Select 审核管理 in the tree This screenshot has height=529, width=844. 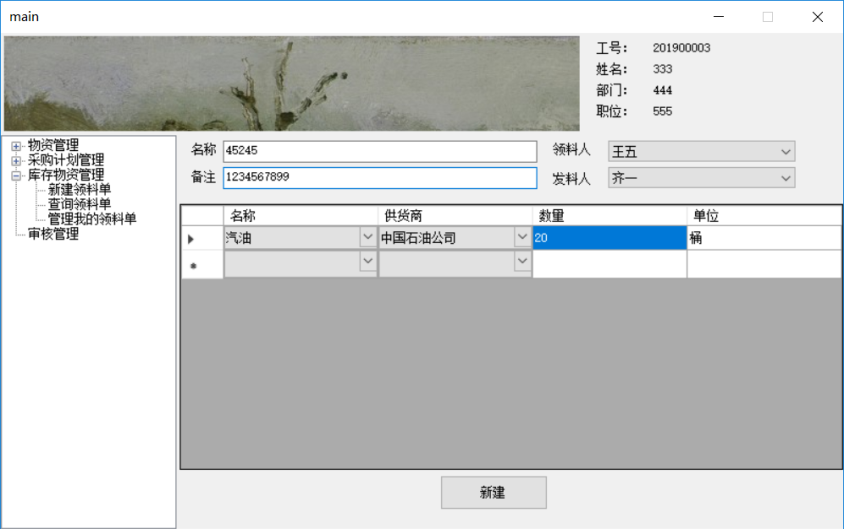coord(53,234)
